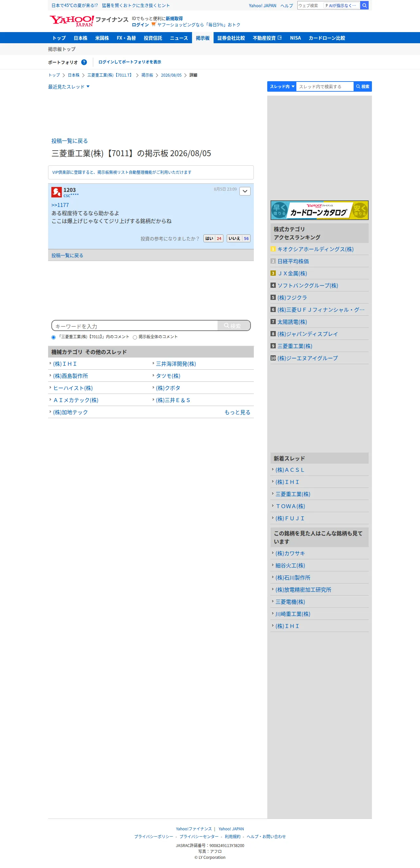Open the (株)クボタ thread link
The height and width of the screenshot is (868, 420).
(168, 388)
